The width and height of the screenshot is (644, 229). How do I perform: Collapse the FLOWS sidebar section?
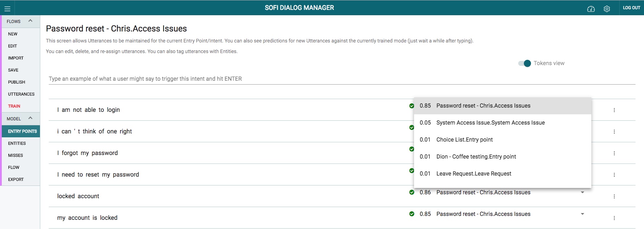[x=30, y=21]
